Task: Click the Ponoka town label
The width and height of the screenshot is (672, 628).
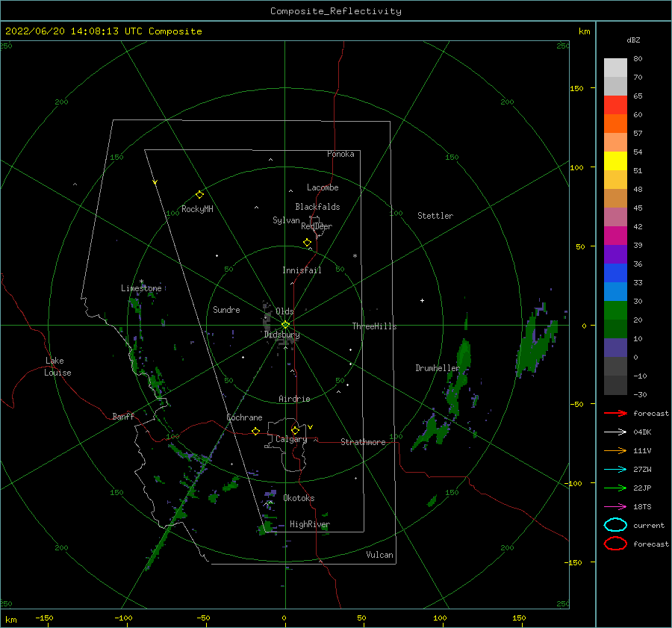Action: coord(340,154)
